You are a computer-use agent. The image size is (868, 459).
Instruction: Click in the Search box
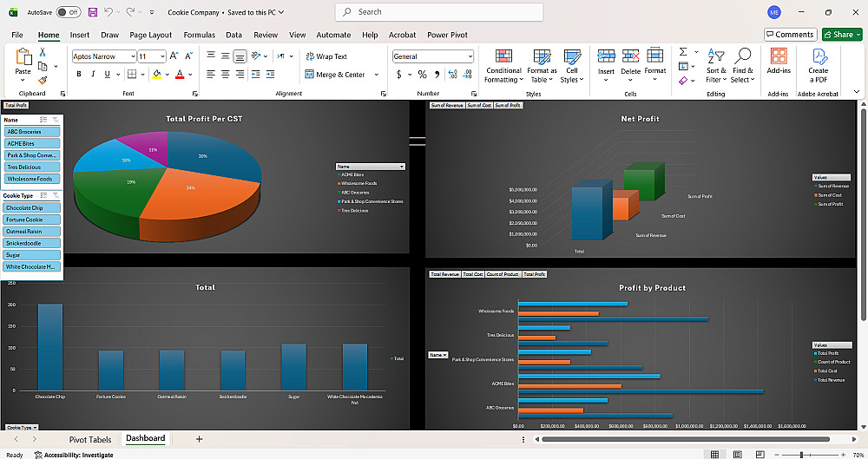click(439, 11)
